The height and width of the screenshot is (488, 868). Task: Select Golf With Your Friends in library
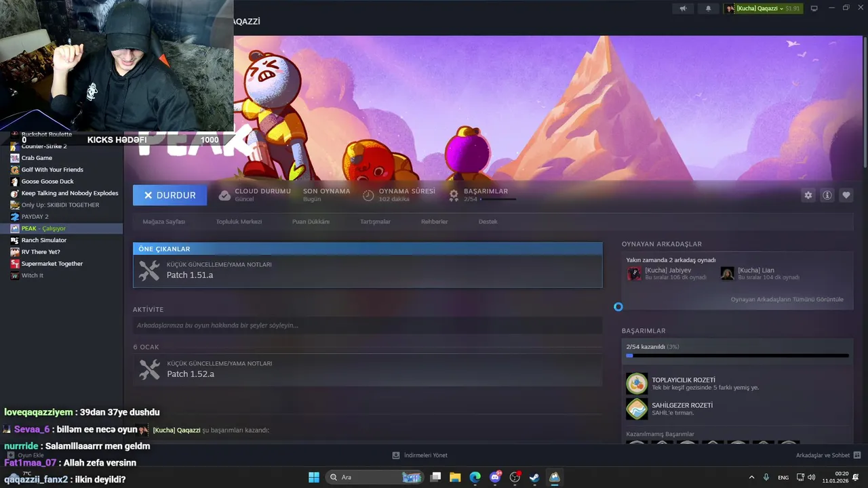[52, 169]
